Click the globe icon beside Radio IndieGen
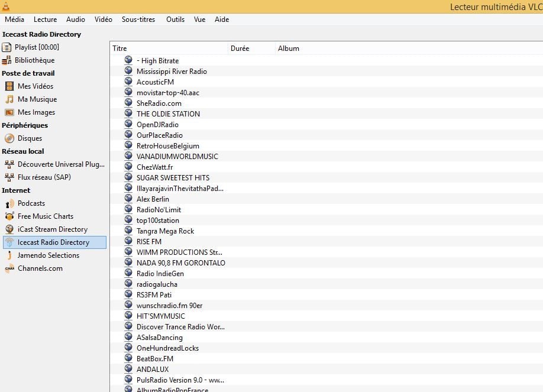This screenshot has width=543, height=392. pos(128,273)
